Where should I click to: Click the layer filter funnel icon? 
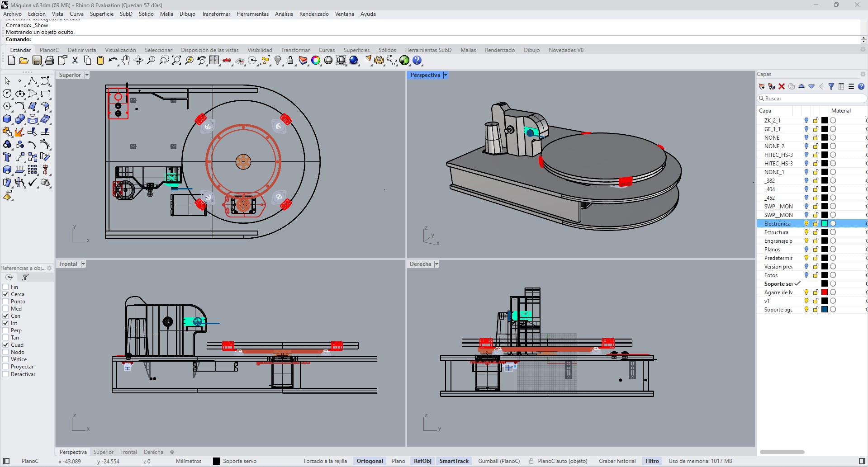[x=831, y=86]
